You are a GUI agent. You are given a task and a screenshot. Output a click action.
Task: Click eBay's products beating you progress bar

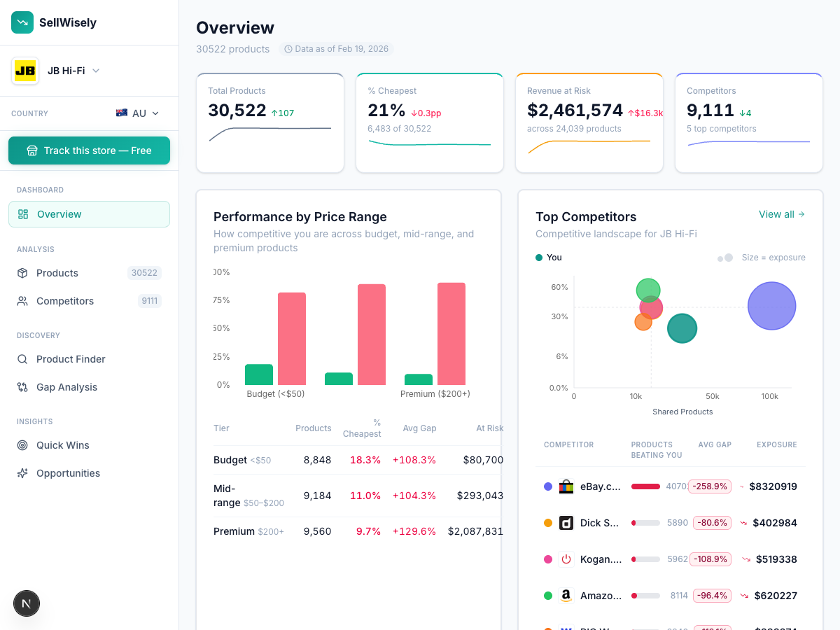point(647,486)
